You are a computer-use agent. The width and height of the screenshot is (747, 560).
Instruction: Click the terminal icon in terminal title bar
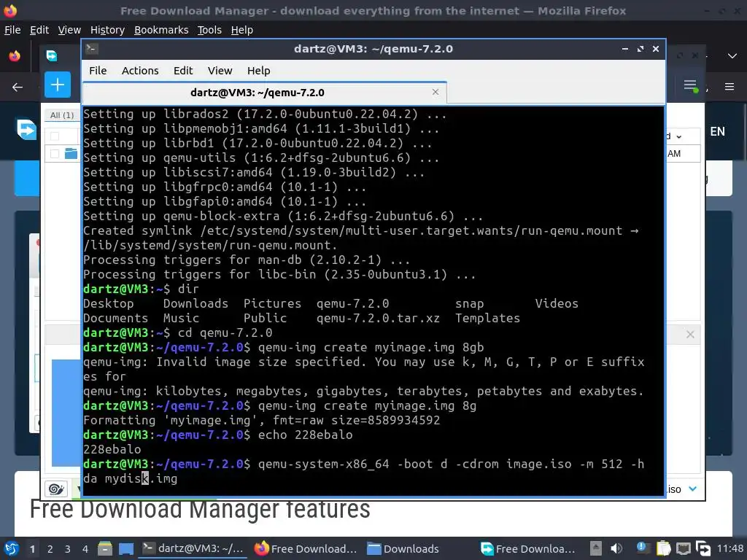point(92,49)
